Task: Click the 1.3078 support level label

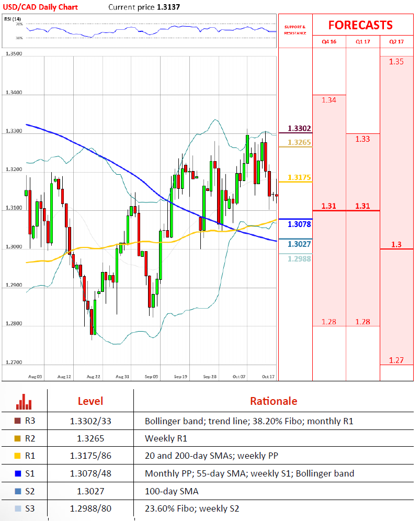Action: pos(299,224)
